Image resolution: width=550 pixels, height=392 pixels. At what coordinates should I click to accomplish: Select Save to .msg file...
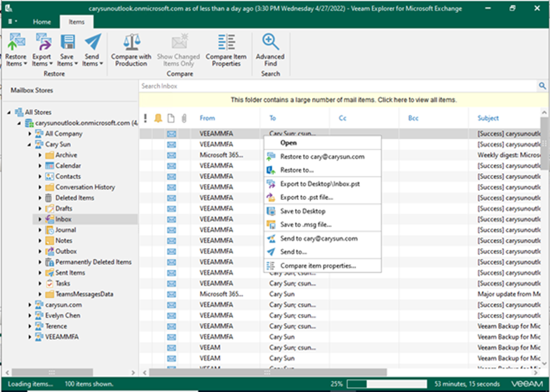coord(322,224)
